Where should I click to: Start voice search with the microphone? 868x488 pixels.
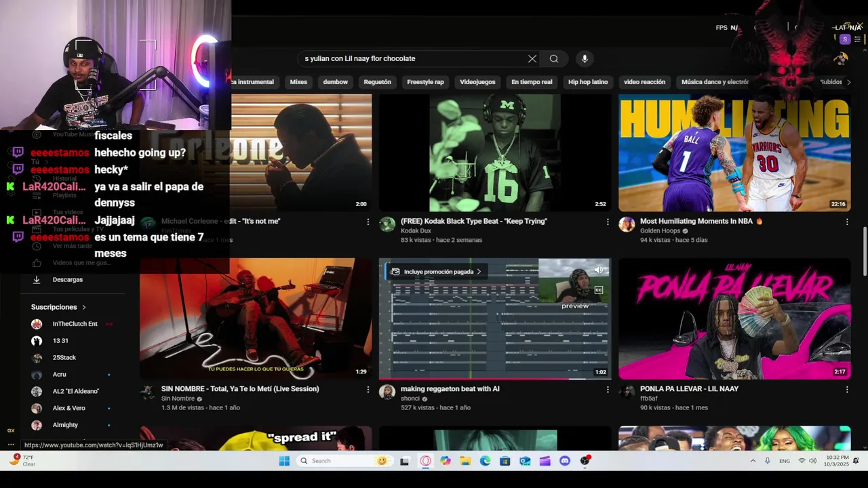point(585,59)
